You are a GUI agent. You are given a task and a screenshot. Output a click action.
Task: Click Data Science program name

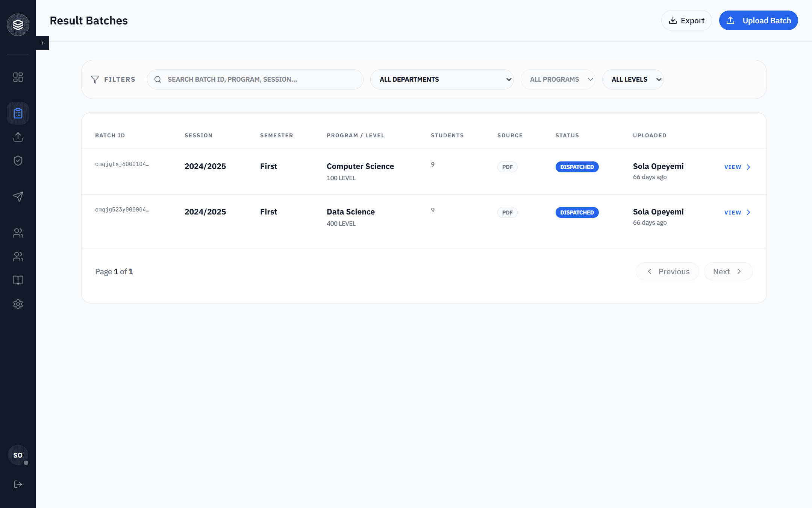[x=351, y=212]
